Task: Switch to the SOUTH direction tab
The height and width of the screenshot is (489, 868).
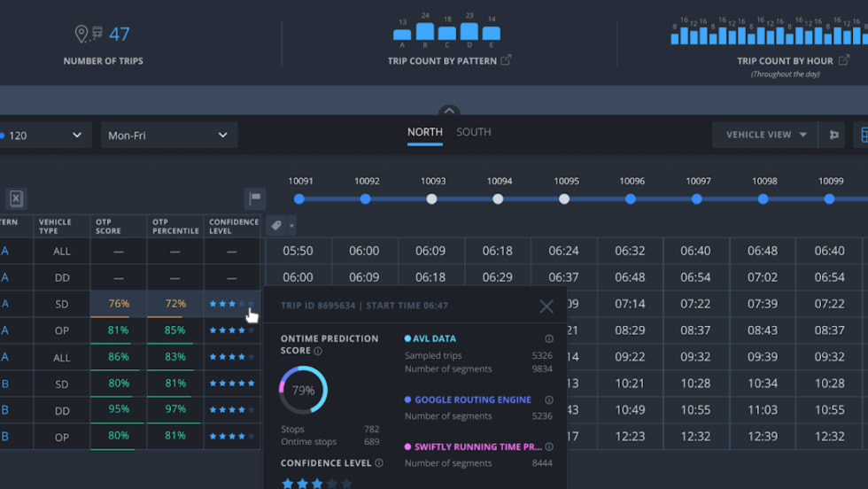Action: (x=474, y=132)
